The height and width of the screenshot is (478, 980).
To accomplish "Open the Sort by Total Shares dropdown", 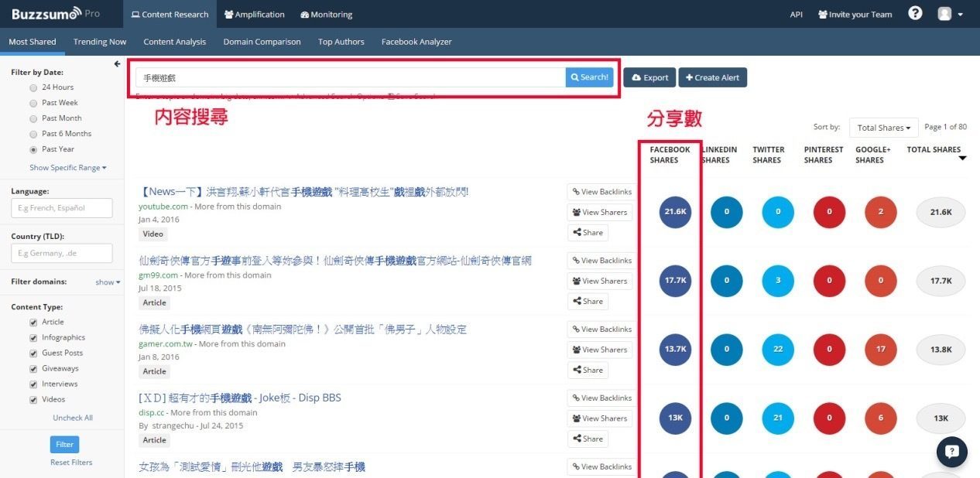I will point(882,127).
